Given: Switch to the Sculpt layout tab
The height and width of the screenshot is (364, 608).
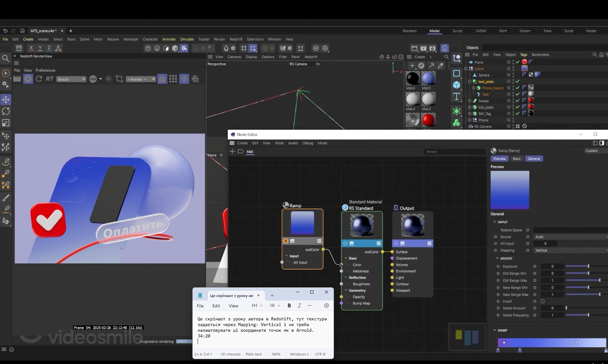Looking at the screenshot, I should tap(457, 31).
